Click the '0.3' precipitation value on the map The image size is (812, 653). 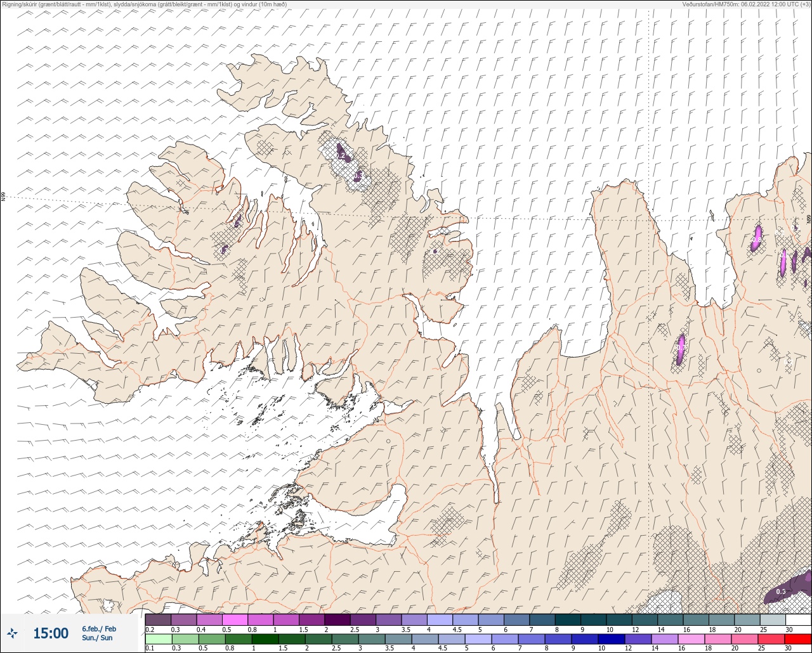(x=781, y=592)
